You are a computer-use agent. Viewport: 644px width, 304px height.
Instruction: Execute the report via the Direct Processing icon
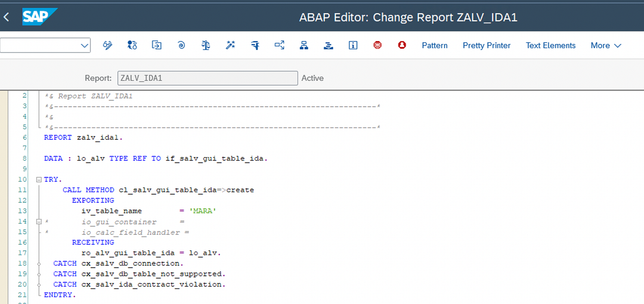click(255, 46)
